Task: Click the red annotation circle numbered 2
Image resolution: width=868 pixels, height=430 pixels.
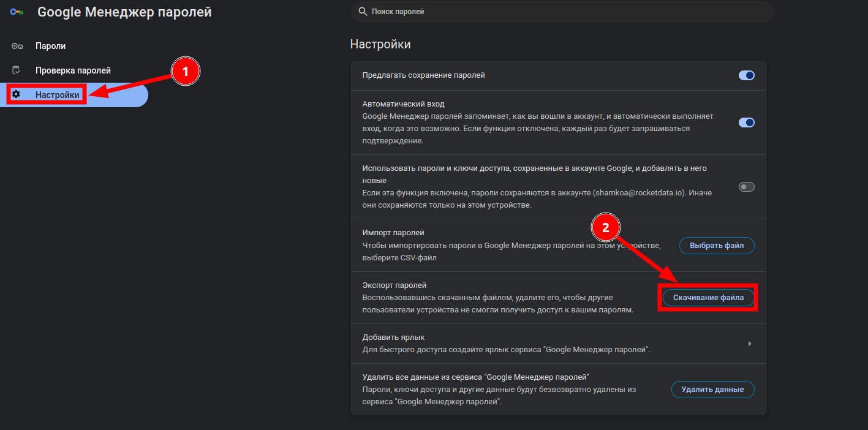Action: click(605, 228)
